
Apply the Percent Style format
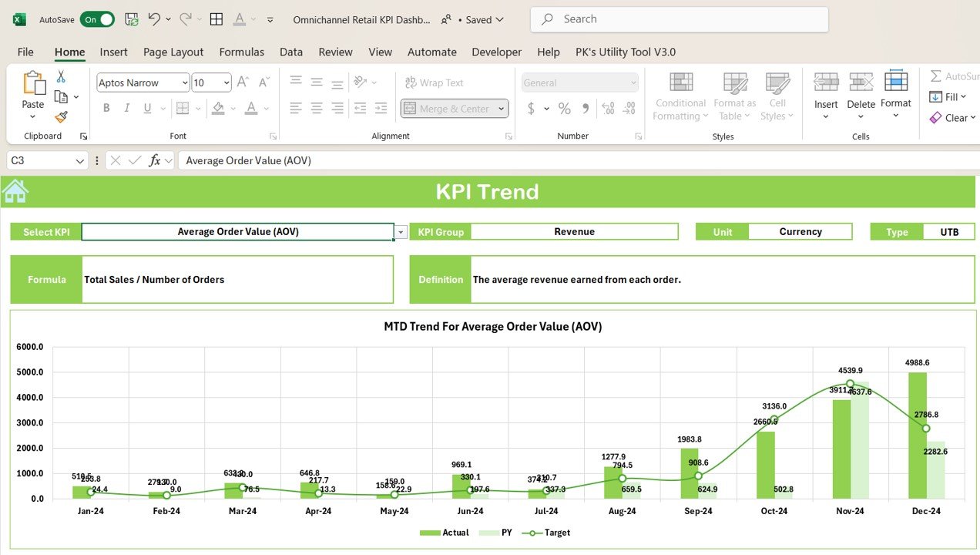pyautogui.click(x=565, y=109)
